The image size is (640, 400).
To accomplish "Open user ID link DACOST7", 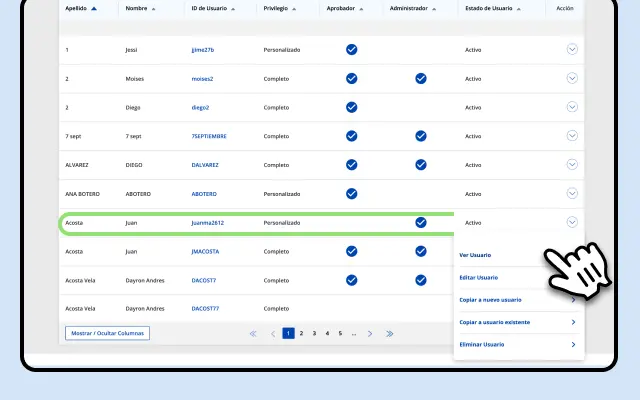I will (204, 280).
